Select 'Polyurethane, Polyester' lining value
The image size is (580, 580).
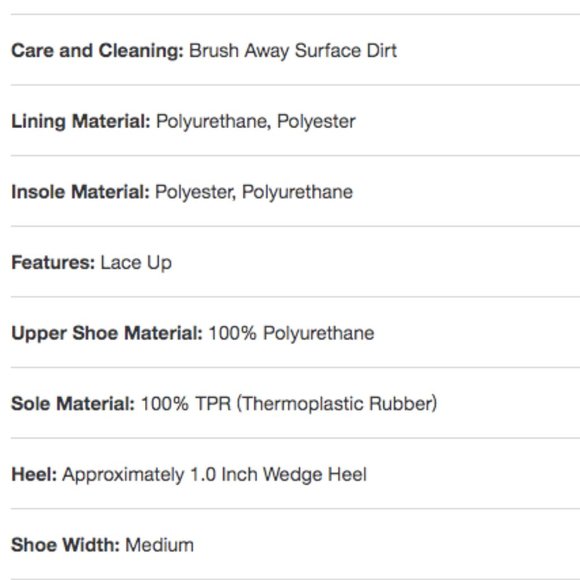point(256,122)
